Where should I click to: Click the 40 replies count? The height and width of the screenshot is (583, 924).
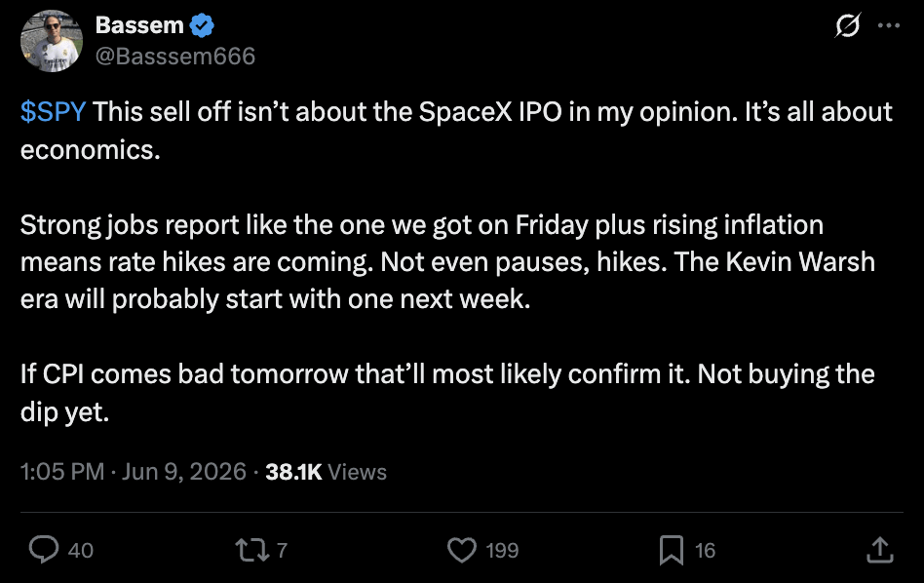coord(81,550)
